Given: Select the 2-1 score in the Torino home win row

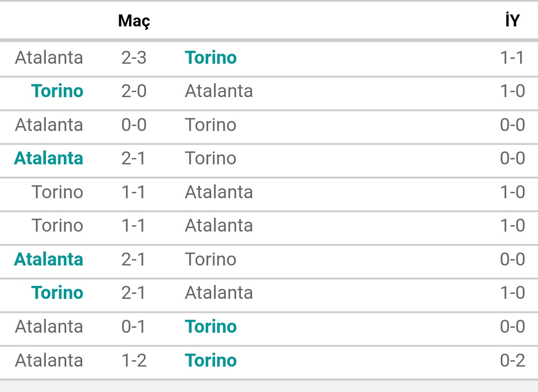Looking at the screenshot, I should (134, 293).
